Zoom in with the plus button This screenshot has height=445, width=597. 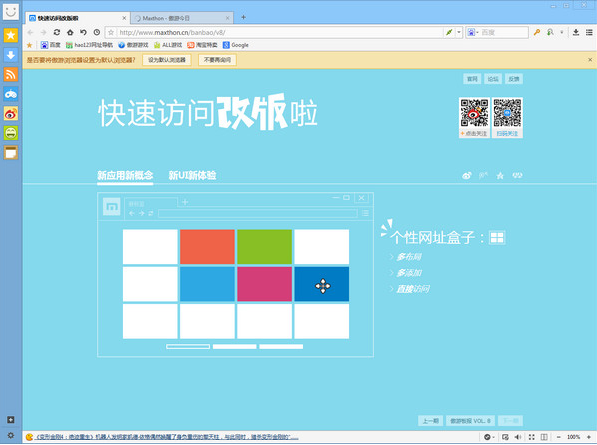pyautogui.click(x=589, y=437)
